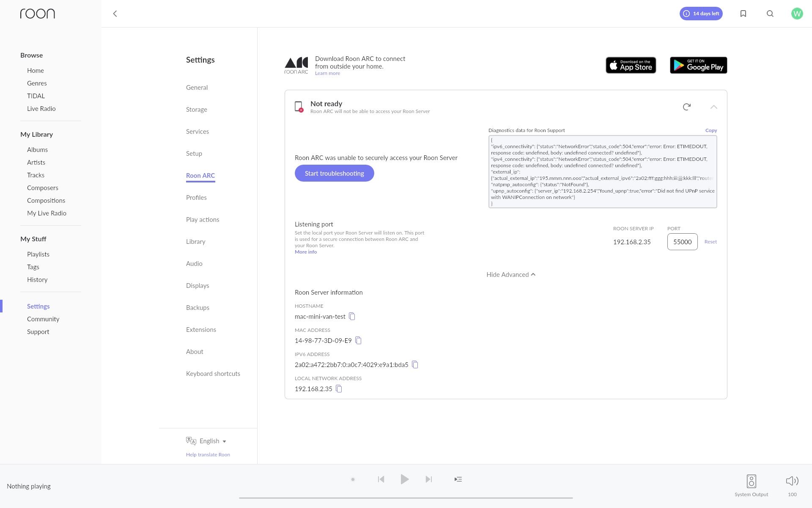Open the W profile avatar
Image resolution: width=812 pixels, height=508 pixels.
pos(797,14)
